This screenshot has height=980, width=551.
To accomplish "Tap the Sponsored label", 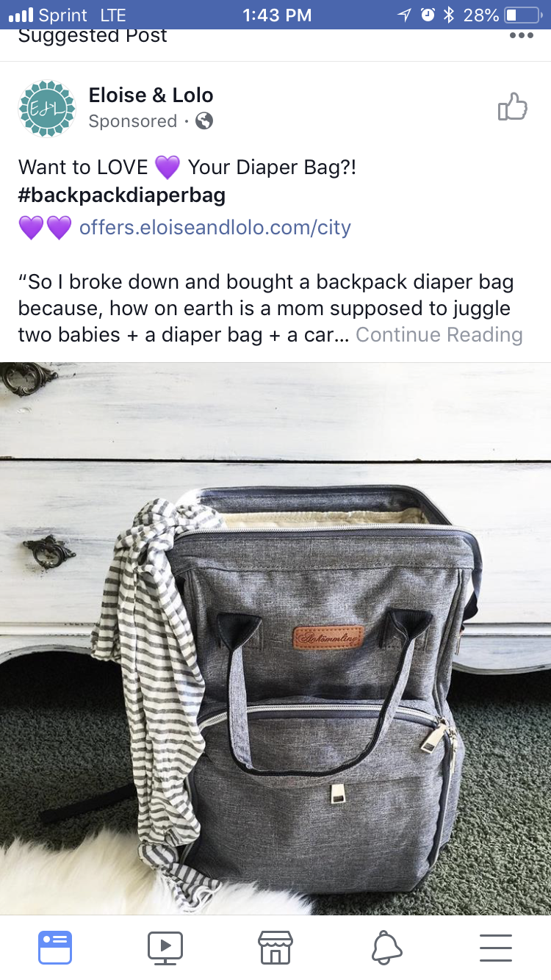I will [133, 121].
